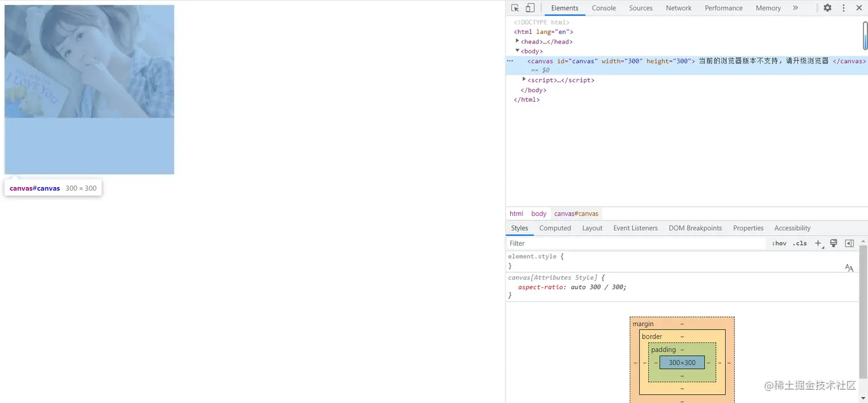Switch to the Elements tab
868x403 pixels.
pos(565,8)
